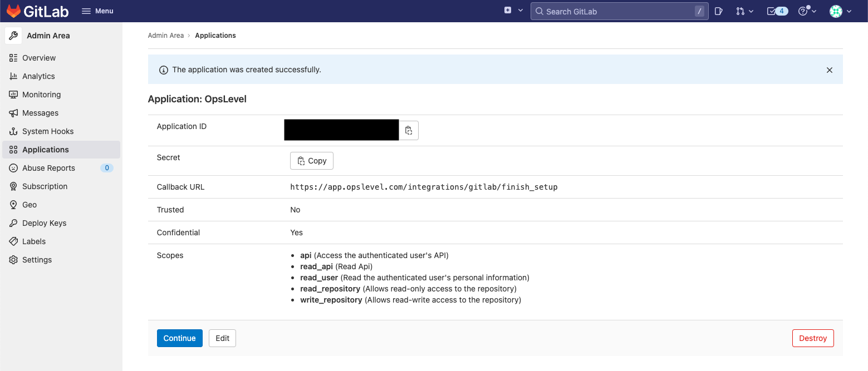
Task: Focus the Search GitLab field
Action: click(x=619, y=11)
